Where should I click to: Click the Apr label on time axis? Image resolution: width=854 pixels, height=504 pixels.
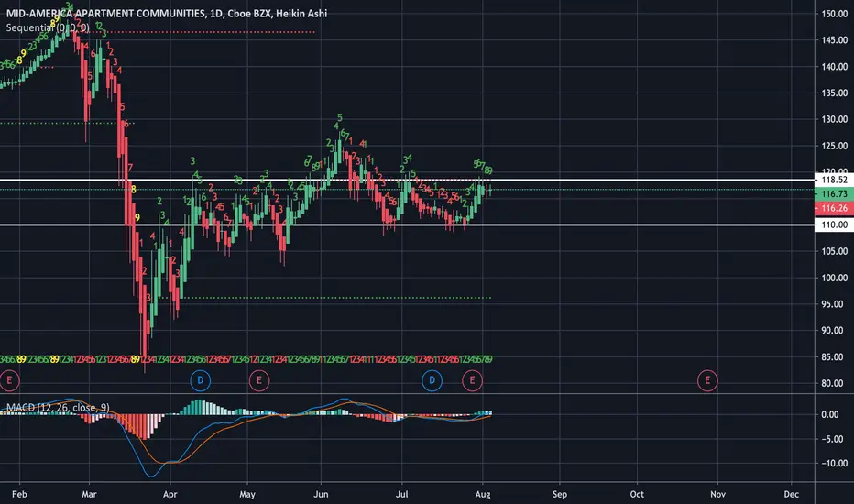(170, 494)
